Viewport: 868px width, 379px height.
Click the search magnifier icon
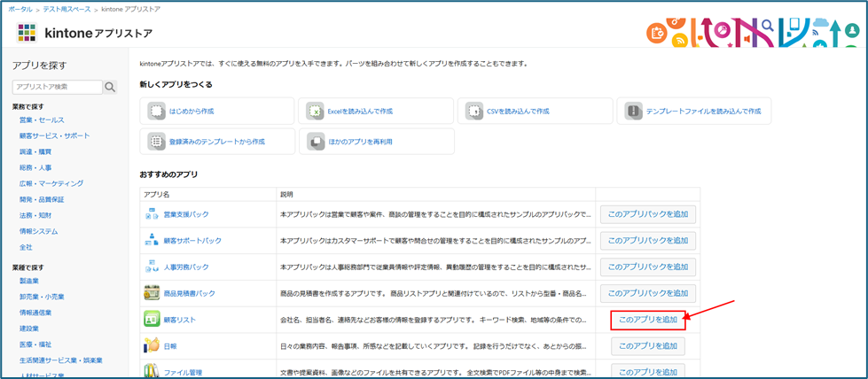110,87
